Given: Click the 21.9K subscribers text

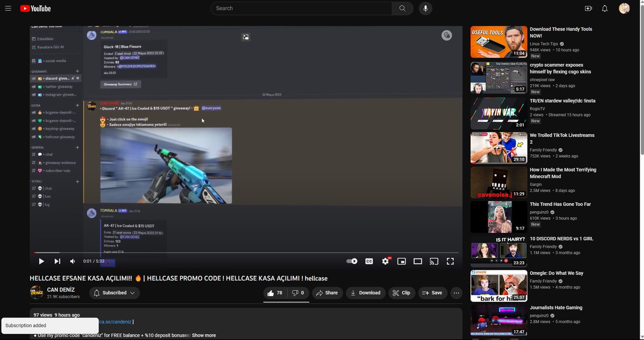Looking at the screenshot, I should pyautogui.click(x=63, y=297).
